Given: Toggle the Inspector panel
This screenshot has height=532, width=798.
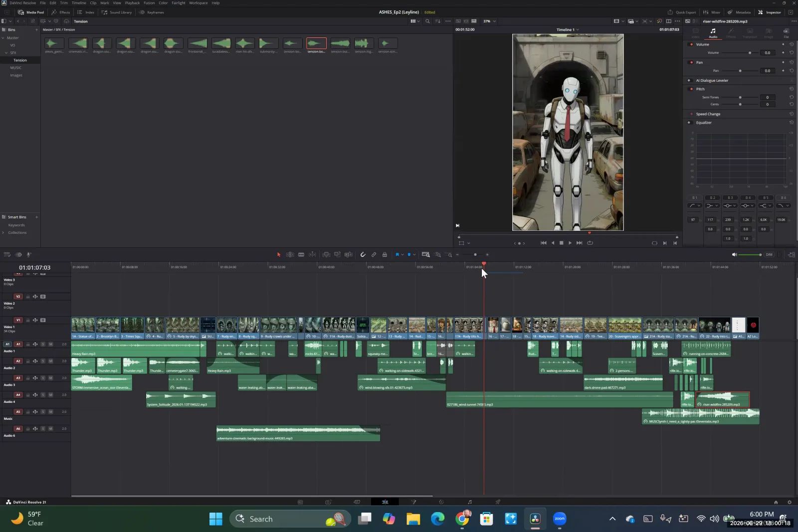Looking at the screenshot, I should (x=770, y=12).
